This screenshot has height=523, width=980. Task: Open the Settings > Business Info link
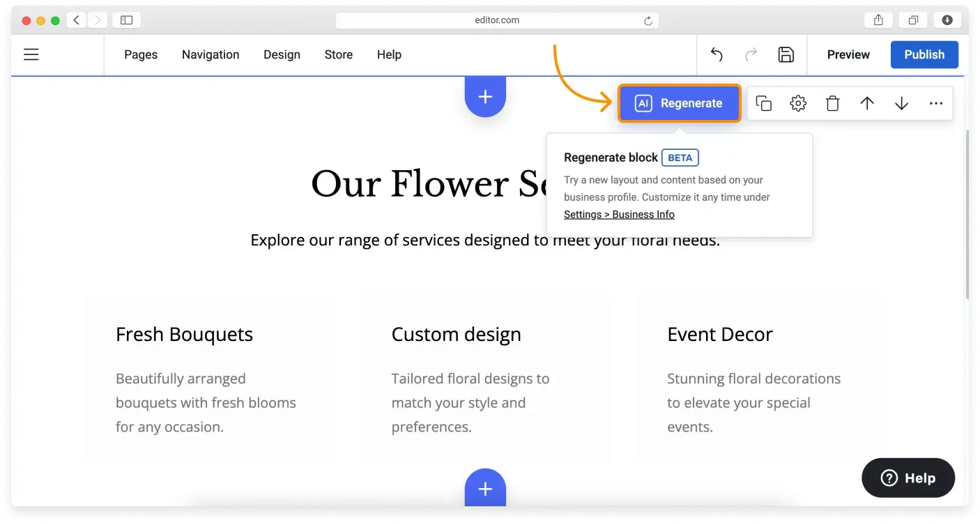click(x=619, y=215)
